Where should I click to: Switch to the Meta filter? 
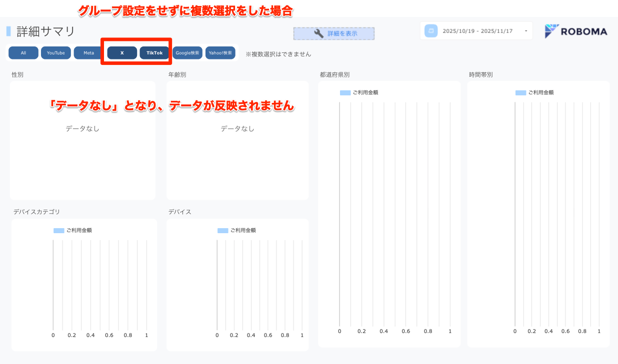(x=88, y=53)
